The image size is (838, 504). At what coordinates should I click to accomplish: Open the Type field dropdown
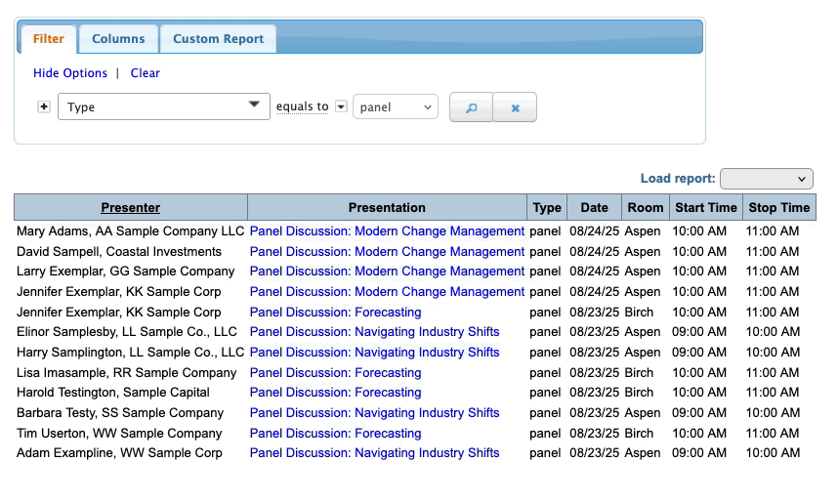pos(163,106)
